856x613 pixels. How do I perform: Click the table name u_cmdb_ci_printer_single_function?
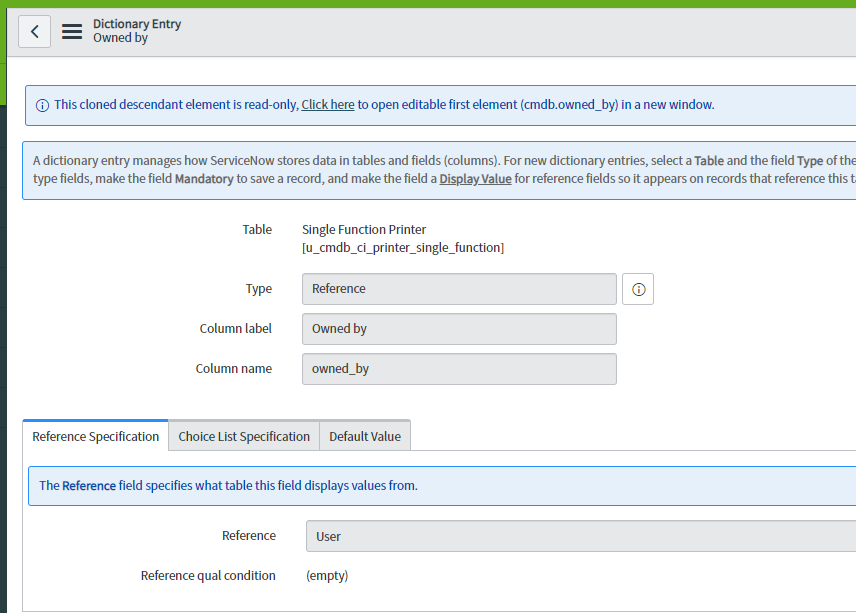click(401, 247)
